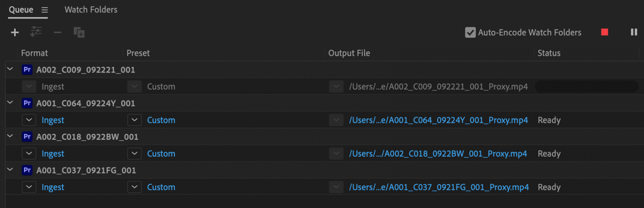The width and height of the screenshot is (644, 208).
Task: Click the Add Output settings icon
Action: [x=36, y=32]
